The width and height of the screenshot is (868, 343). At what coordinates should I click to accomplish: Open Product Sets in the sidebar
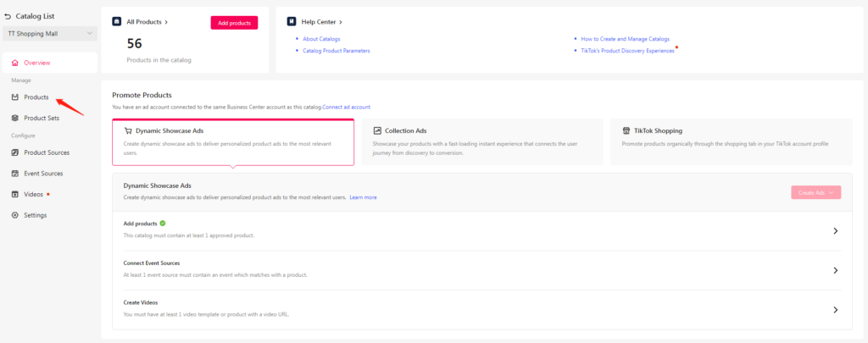[x=42, y=119]
